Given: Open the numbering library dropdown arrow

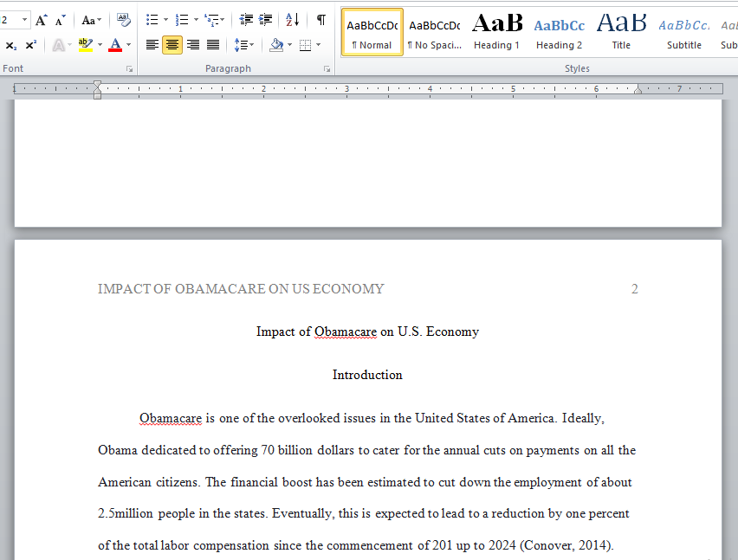Looking at the screenshot, I should click(x=196, y=20).
